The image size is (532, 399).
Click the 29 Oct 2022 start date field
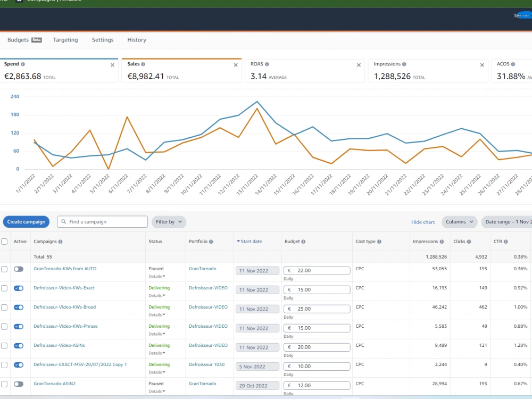tap(257, 386)
